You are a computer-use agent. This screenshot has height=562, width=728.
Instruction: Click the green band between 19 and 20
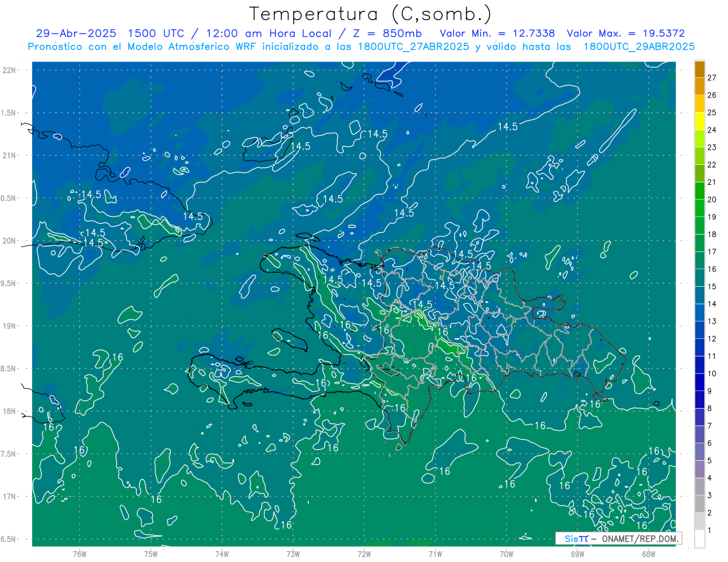pos(699,208)
